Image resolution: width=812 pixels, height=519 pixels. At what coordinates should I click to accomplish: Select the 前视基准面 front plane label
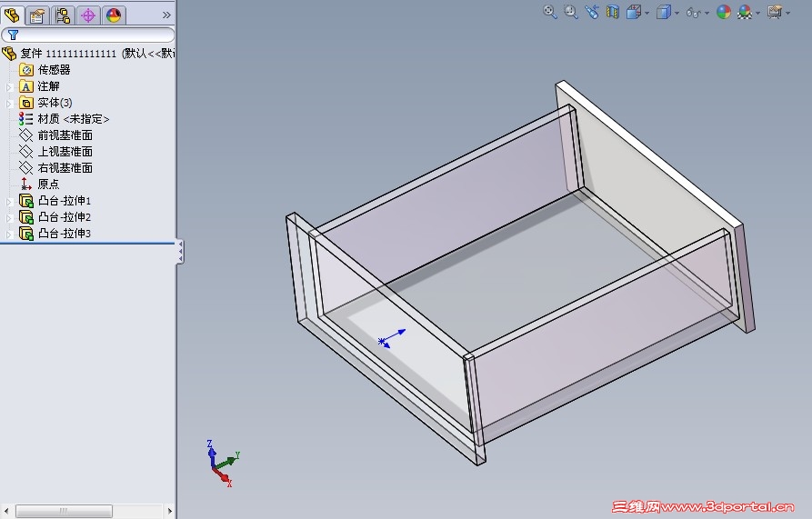[x=65, y=135]
